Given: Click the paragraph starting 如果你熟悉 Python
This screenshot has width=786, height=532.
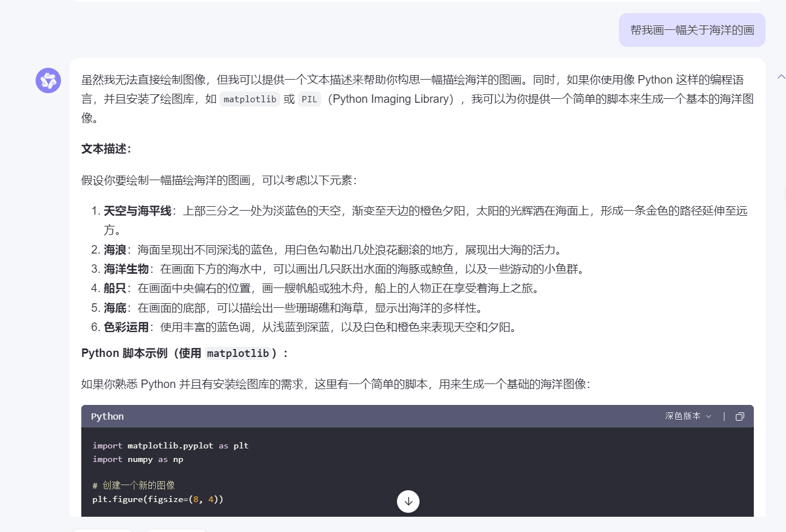Looking at the screenshot, I should point(336,385).
